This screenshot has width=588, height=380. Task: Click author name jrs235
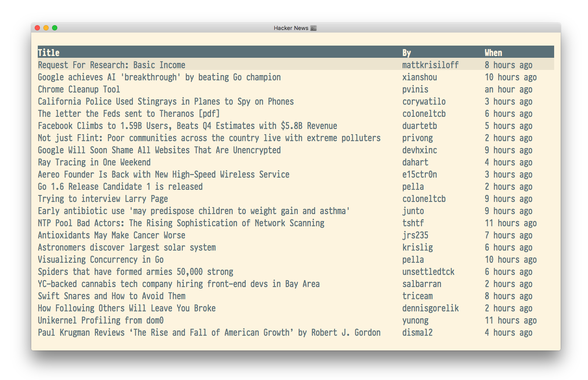click(415, 235)
